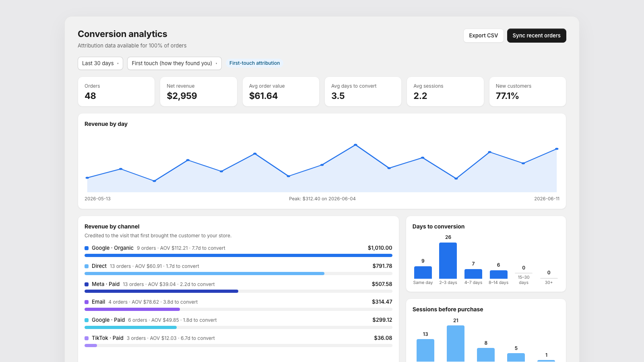This screenshot has height=362, width=644.
Task: Click the Export CSV button
Action: click(483, 35)
